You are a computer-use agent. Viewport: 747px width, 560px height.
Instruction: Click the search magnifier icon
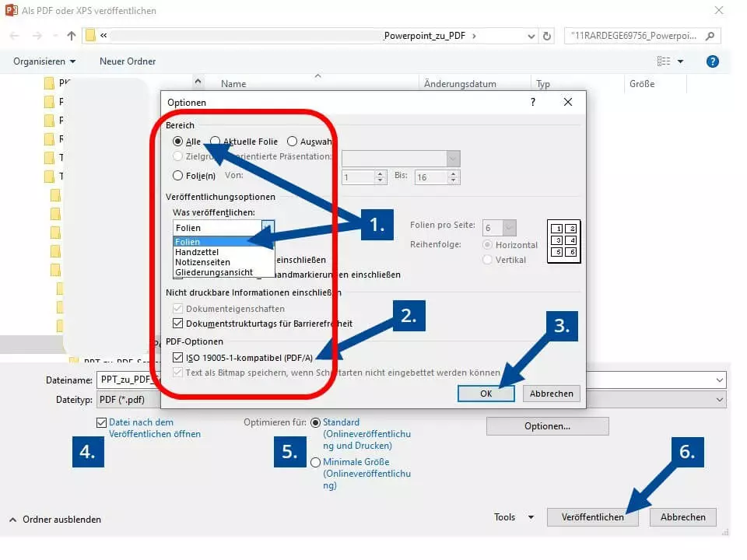(x=710, y=36)
